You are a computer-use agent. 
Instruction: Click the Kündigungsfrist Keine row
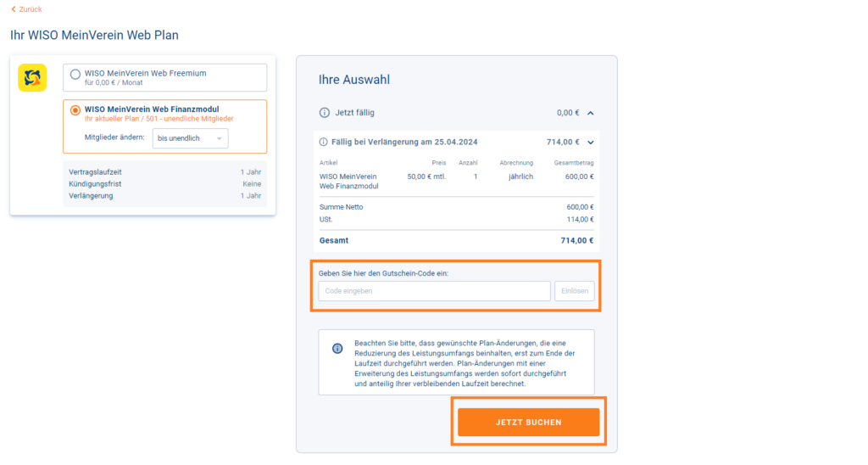165,184
